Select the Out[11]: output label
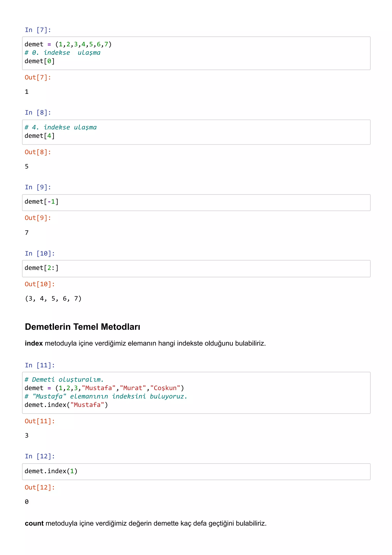392x555 pixels. (40, 421)
